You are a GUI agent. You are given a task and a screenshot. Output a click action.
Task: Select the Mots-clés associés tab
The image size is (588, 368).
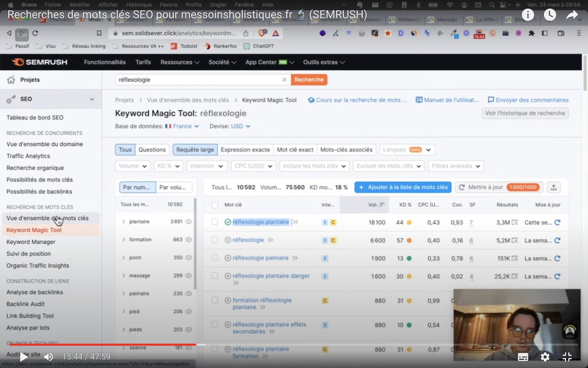pos(346,150)
